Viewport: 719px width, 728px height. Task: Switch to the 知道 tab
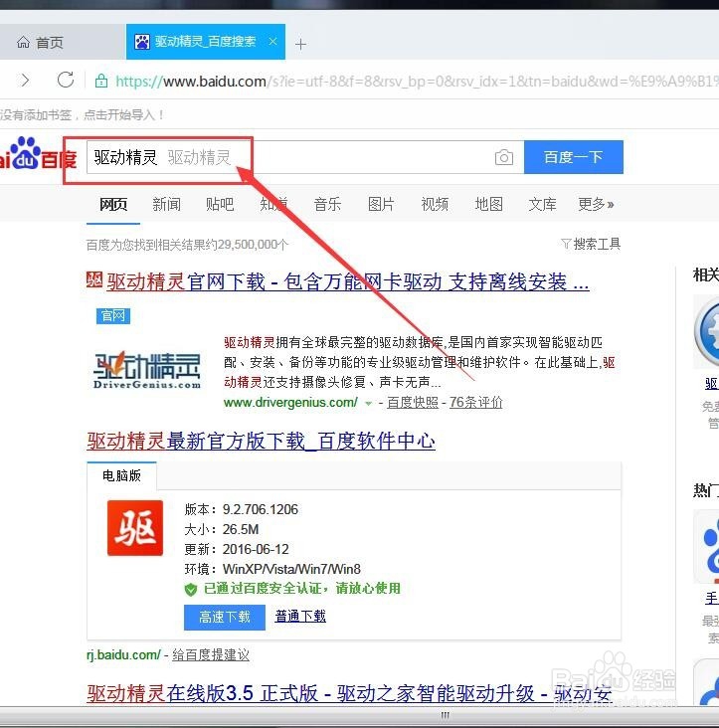pos(273,204)
